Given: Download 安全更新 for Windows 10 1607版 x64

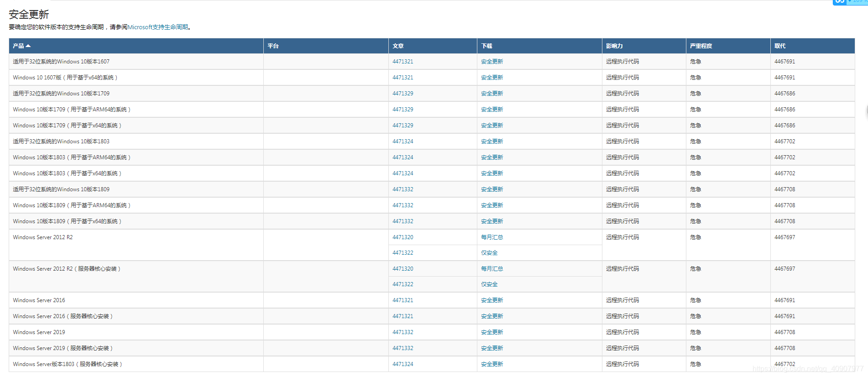Looking at the screenshot, I should coord(492,78).
